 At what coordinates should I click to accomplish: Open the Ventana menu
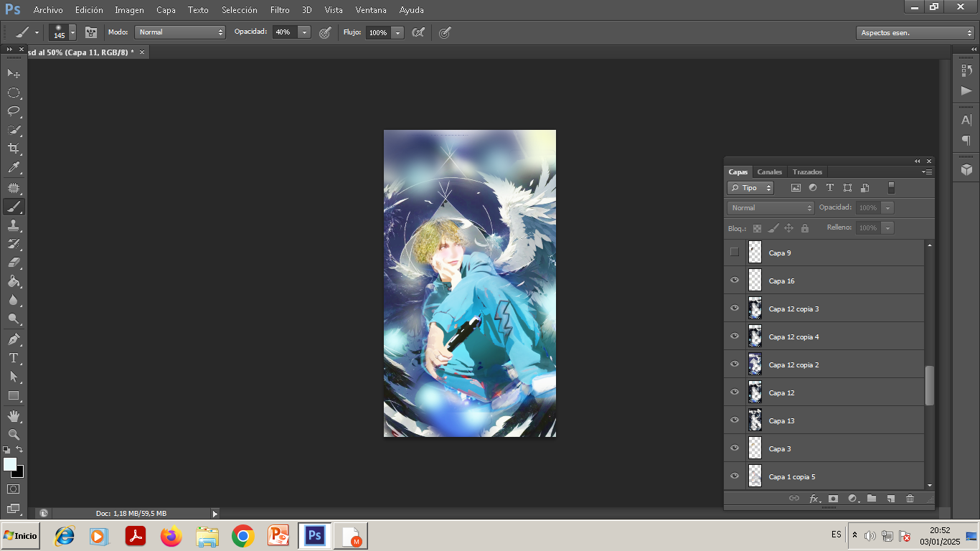[371, 10]
